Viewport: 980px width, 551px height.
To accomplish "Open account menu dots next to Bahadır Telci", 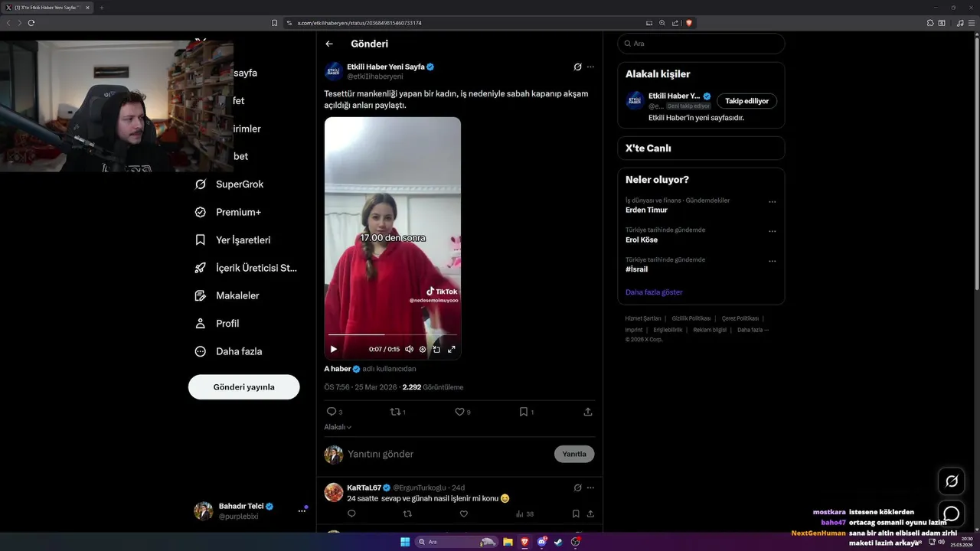I will coord(302,511).
